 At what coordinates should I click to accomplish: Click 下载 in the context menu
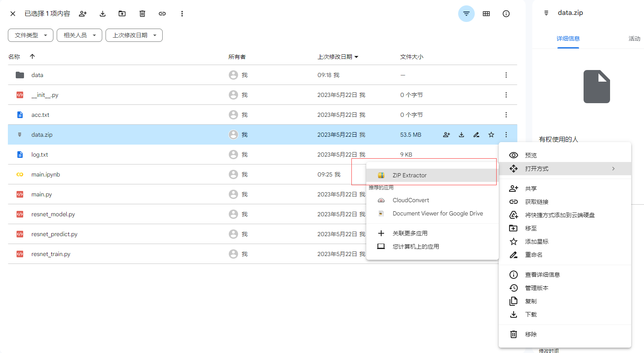565,314
